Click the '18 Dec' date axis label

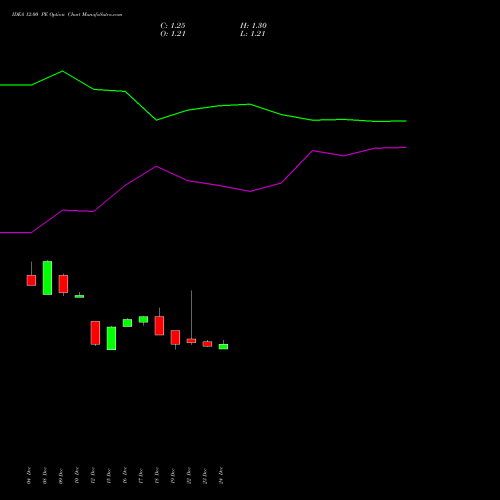(x=157, y=475)
